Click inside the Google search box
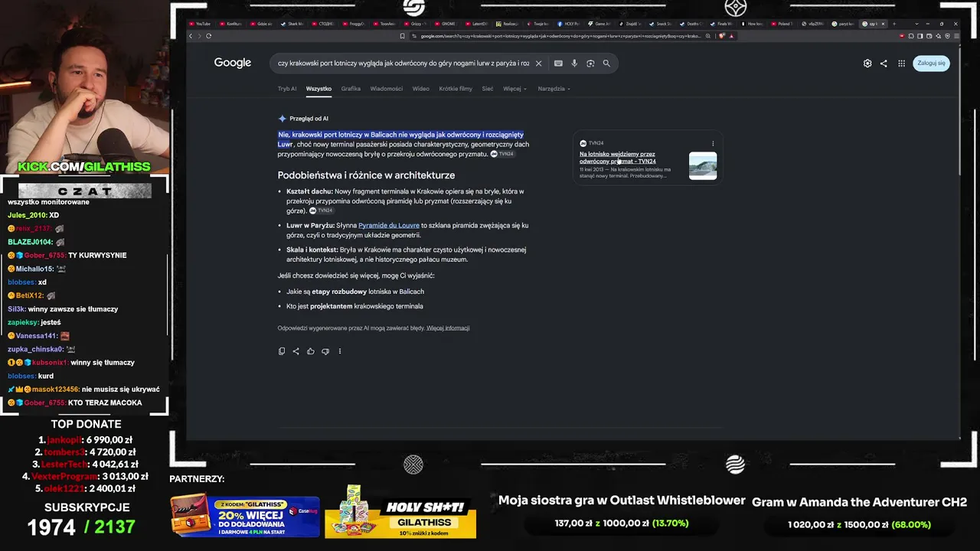 [403, 64]
